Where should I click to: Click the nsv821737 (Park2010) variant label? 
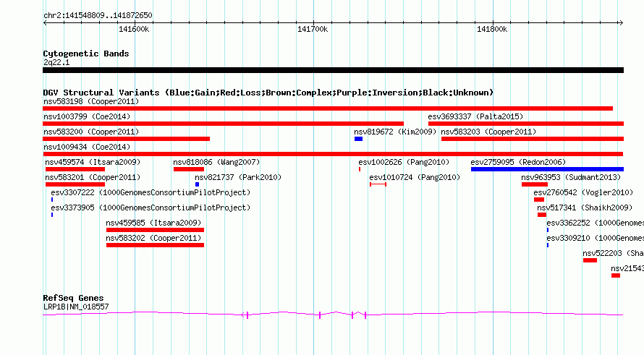coord(238,177)
